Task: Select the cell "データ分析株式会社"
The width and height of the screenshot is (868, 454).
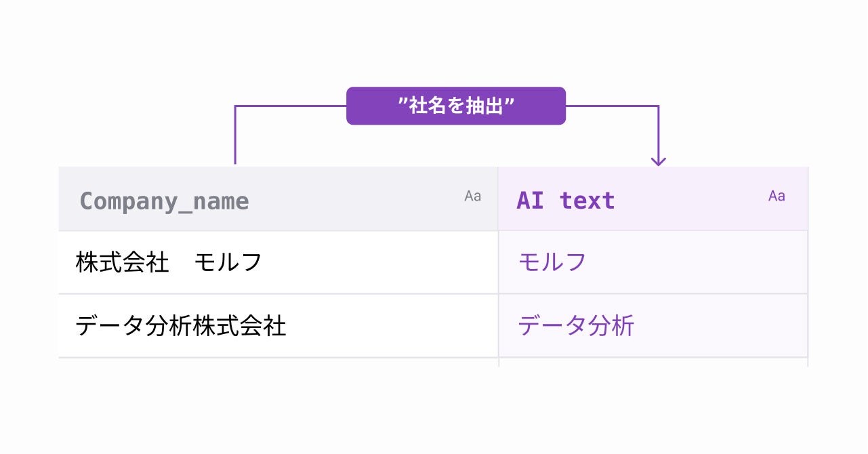Action: click(181, 326)
